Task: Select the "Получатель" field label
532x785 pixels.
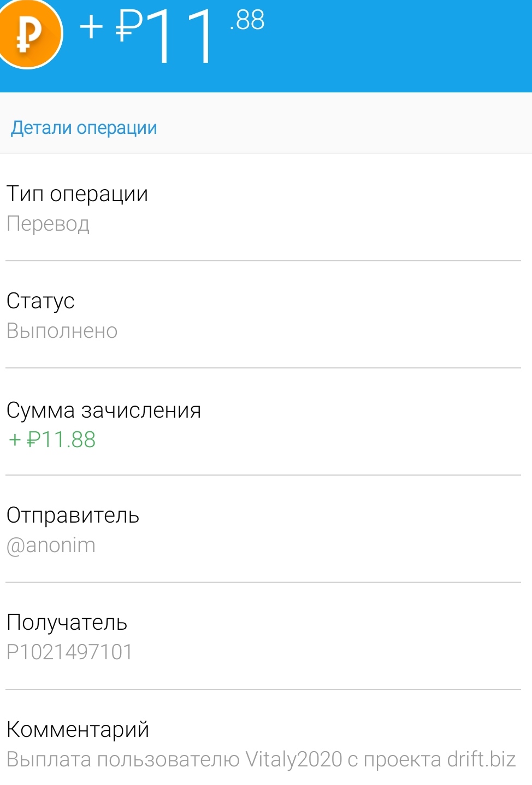Action: click(x=67, y=623)
